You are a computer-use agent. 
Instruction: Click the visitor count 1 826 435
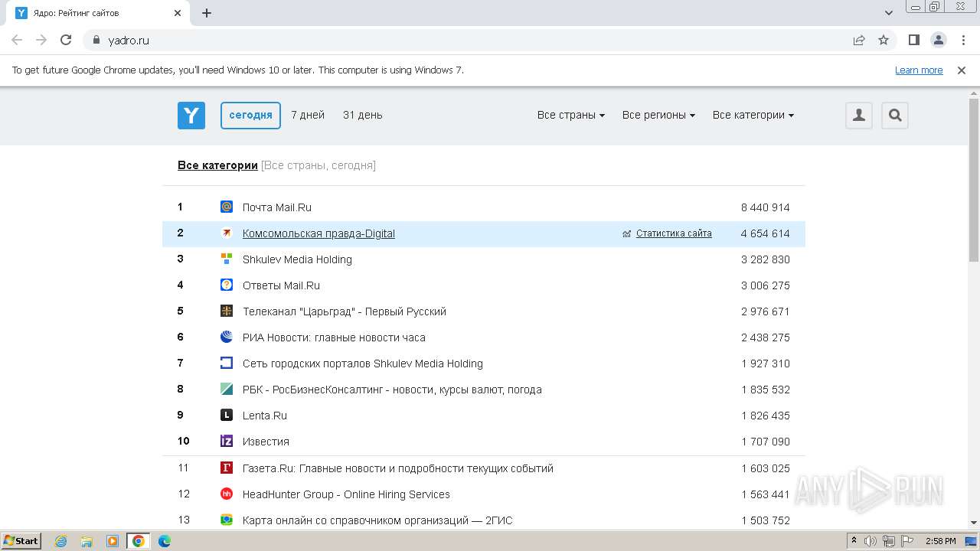point(766,416)
